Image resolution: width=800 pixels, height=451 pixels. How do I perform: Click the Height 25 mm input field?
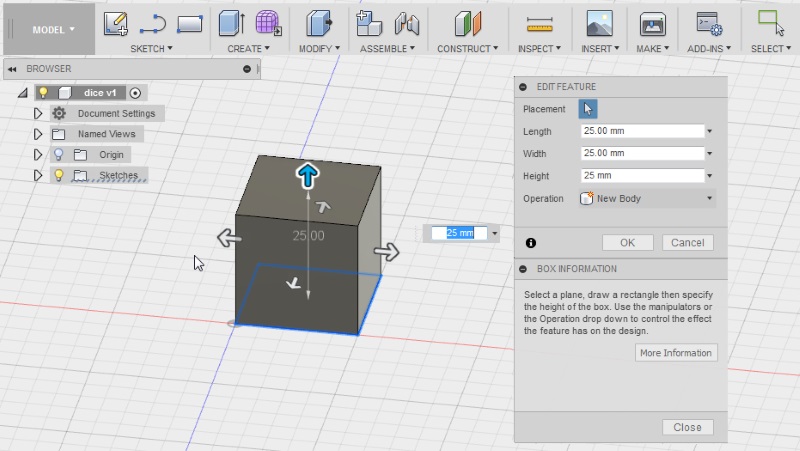[x=642, y=176]
